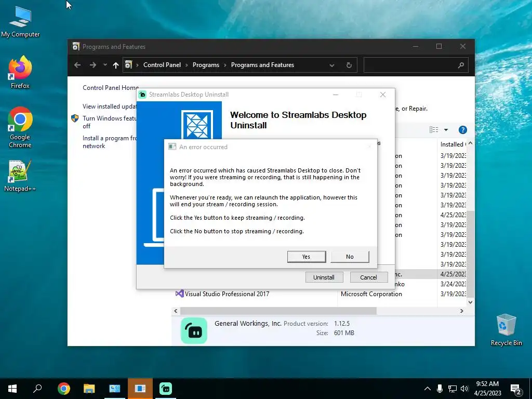This screenshot has width=532, height=399.
Task: Open the blue Help button
Action: (463, 129)
